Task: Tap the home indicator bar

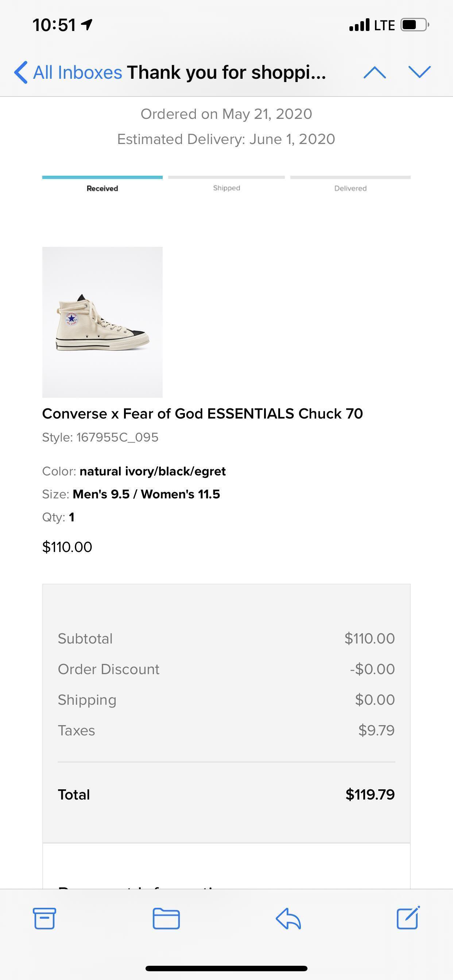Action: point(226,968)
